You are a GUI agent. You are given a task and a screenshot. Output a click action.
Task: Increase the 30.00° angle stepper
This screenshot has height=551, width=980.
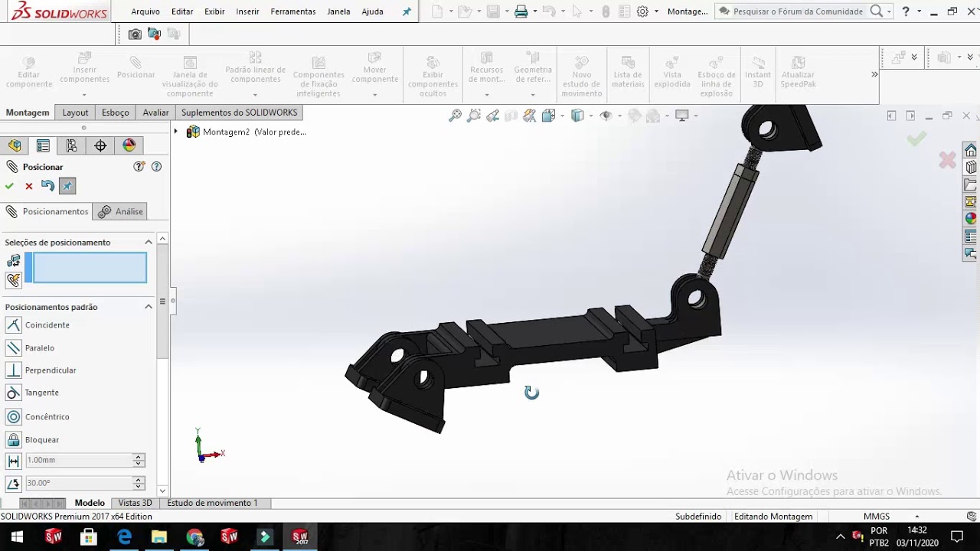139,481
